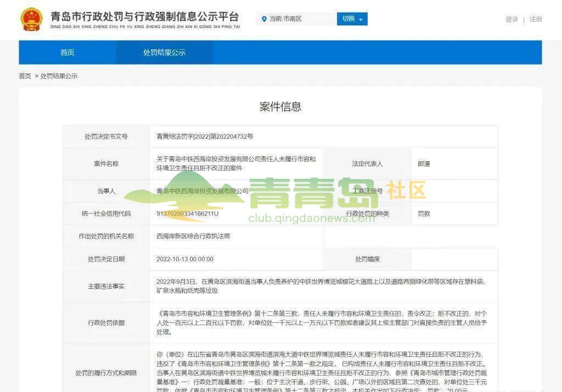Click the current location field 当前:市南区
Viewport: 562px width, 392px height.
tap(296, 19)
